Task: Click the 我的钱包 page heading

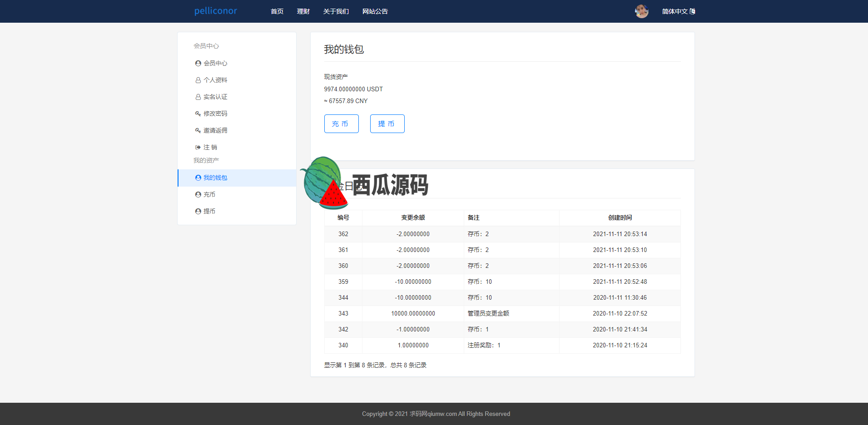Action: tap(344, 49)
